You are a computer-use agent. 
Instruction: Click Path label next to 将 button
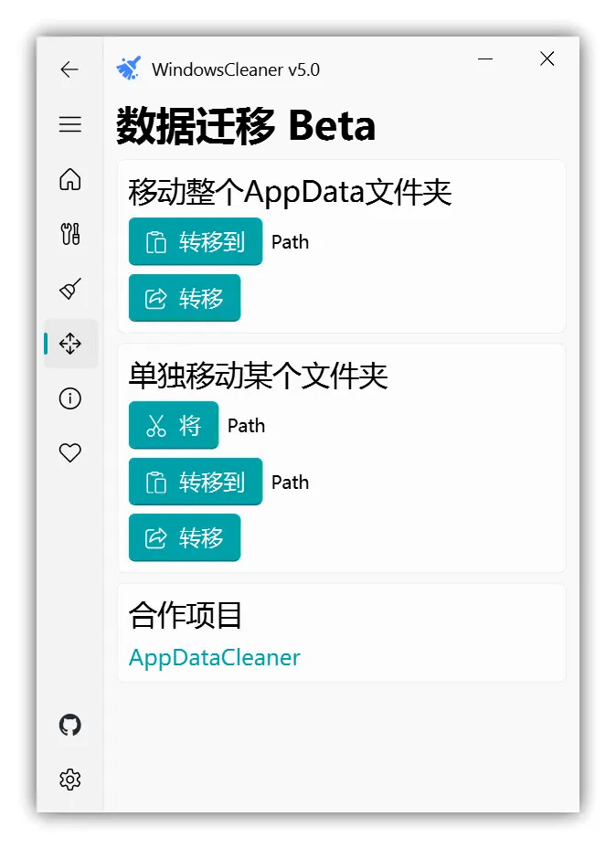click(x=246, y=426)
